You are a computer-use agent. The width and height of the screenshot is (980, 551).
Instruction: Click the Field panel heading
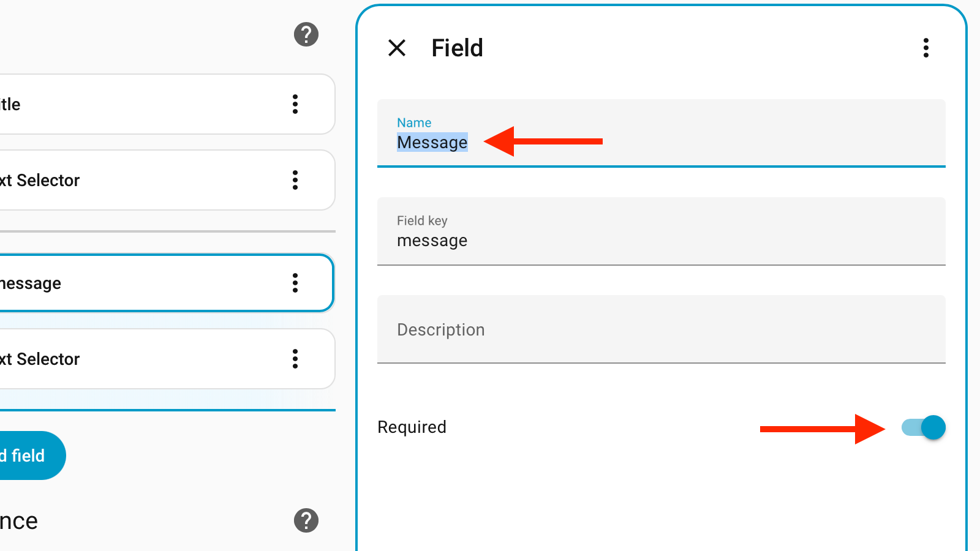(457, 48)
